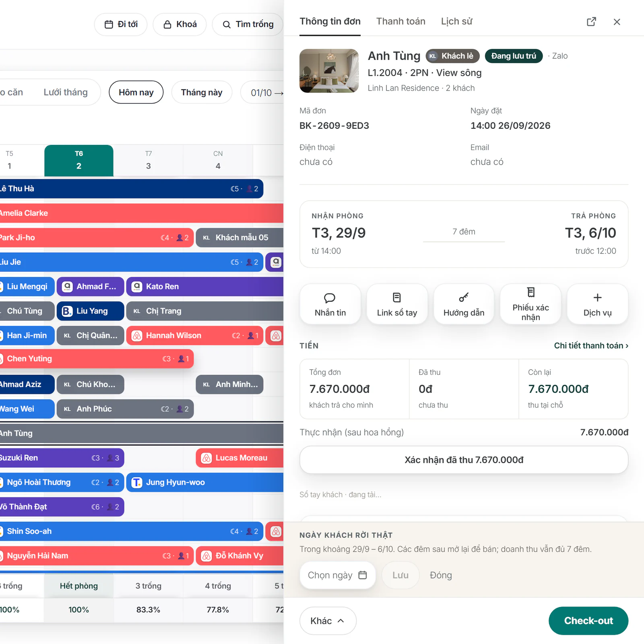Jump to Hôm nay today
644x644 pixels.
coord(136,92)
